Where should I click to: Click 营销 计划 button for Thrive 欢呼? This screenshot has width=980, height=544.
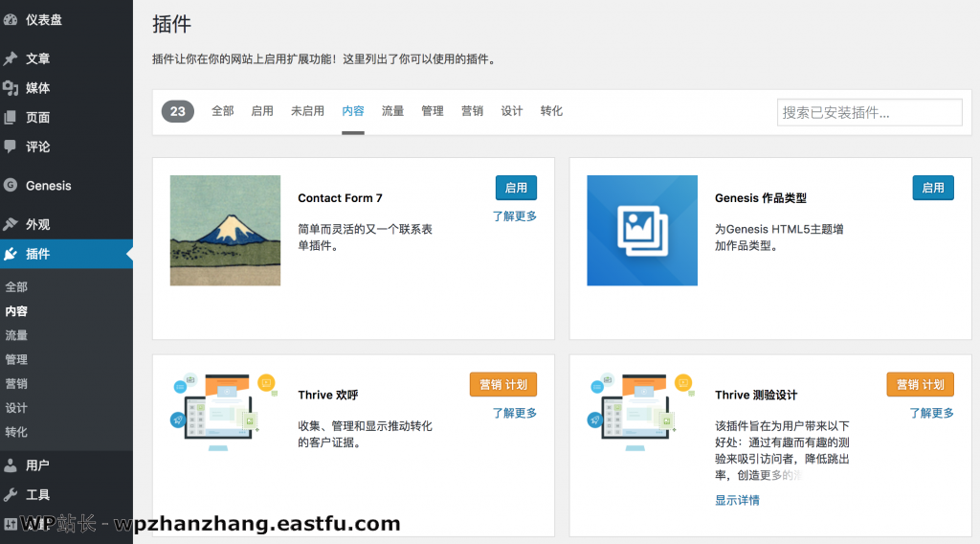pyautogui.click(x=502, y=384)
